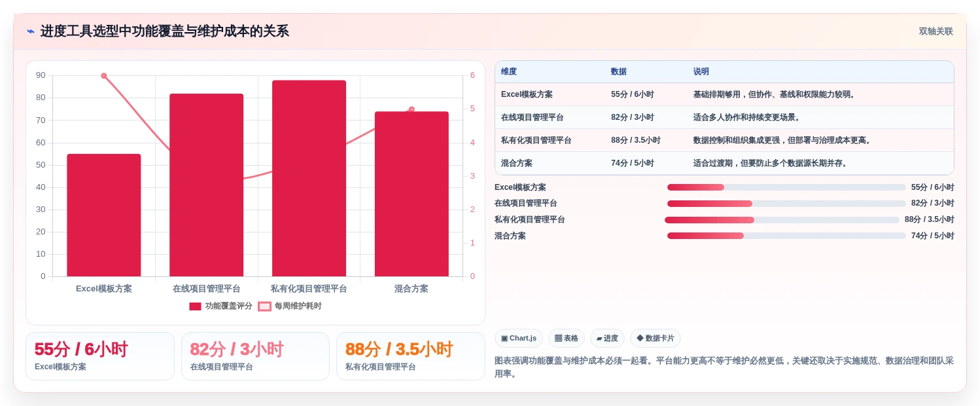Screen dimensions: 980x406
Task: Click the summary paragraph starting 图表强调
Action: coord(724,367)
